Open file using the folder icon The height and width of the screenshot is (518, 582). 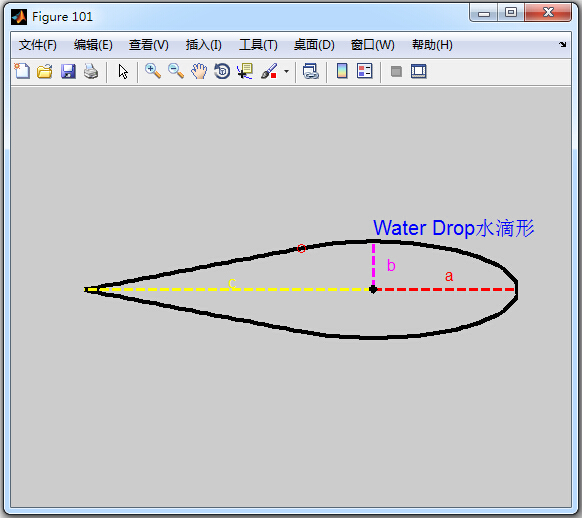point(45,71)
